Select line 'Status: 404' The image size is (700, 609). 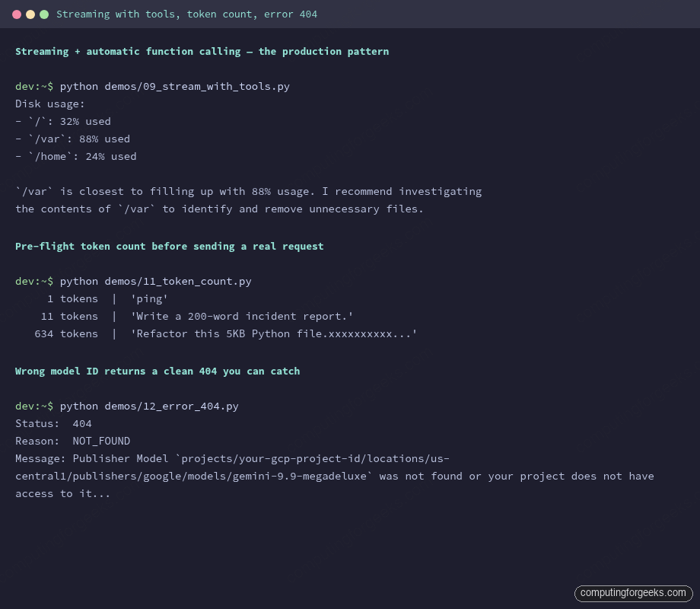pyautogui.click(x=53, y=423)
